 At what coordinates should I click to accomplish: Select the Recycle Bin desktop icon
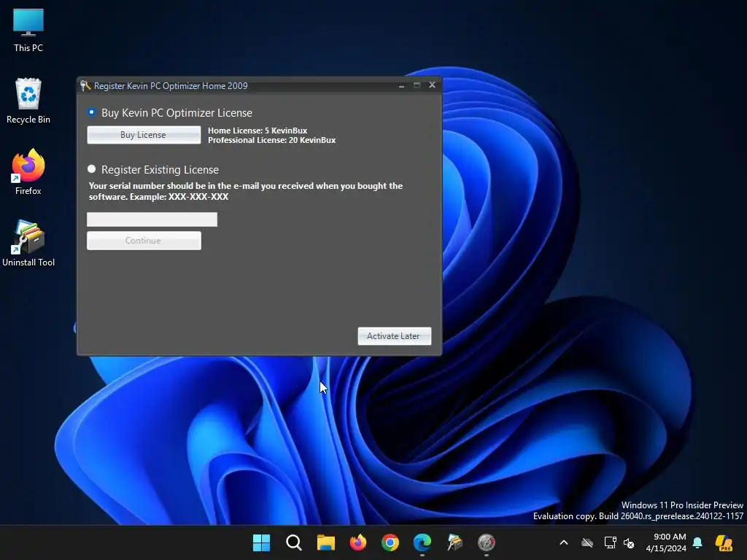point(28,101)
